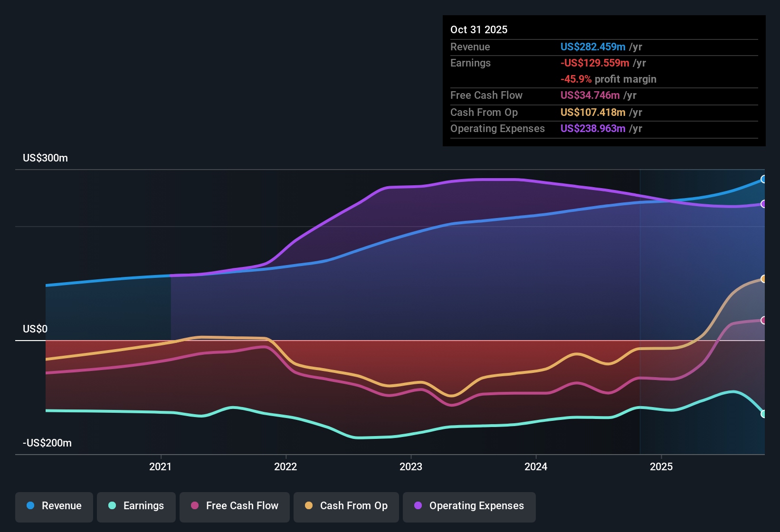Click the US$282.459m revenue value
This screenshot has height=532, width=780.
point(592,47)
